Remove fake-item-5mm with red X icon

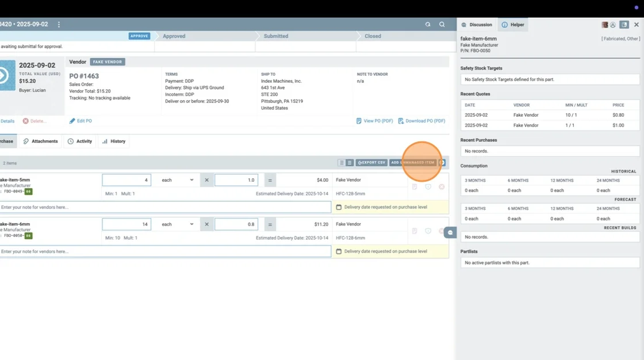pos(442,187)
